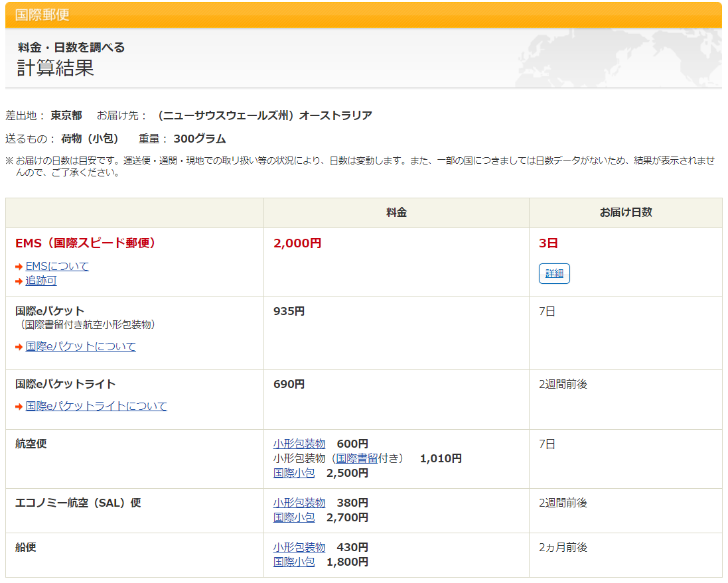The image size is (728, 583).
Task: Click 小形包装物 link in the 航空便 row
Action: click(299, 444)
